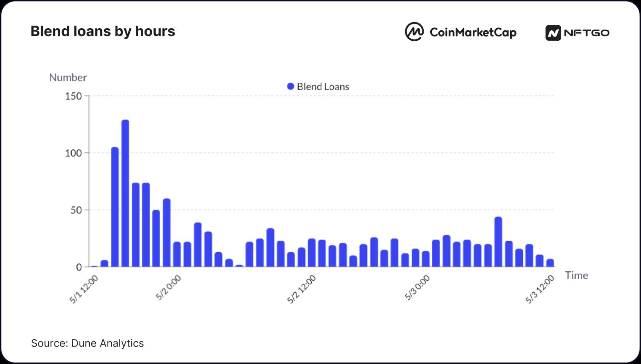Select the second-tallest bar just above 100
The height and width of the screenshot is (364, 641).
point(115,207)
